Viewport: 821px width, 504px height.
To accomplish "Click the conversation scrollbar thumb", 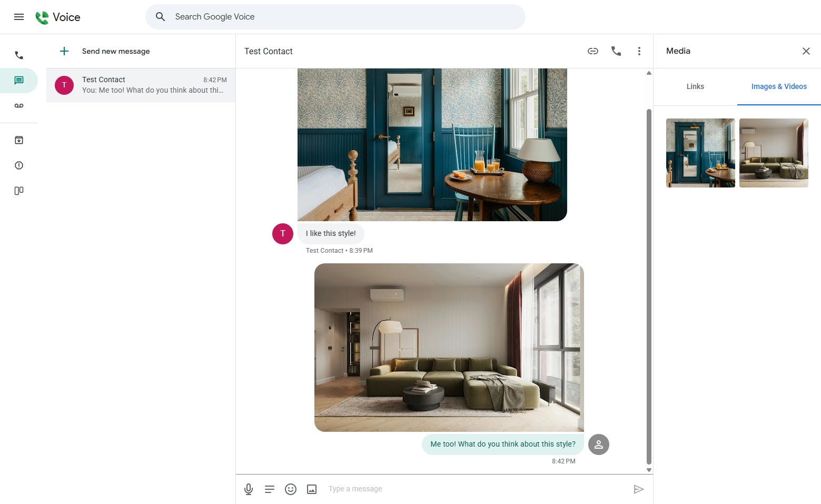I will tap(649, 287).
